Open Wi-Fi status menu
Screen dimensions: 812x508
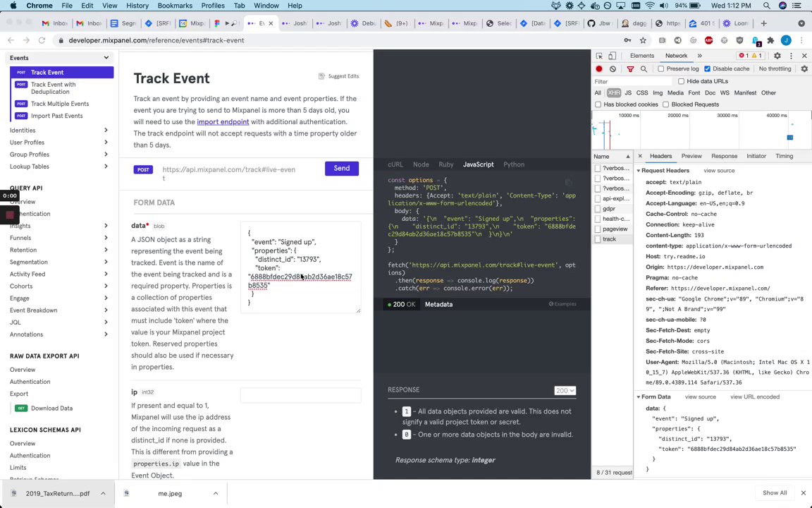[650, 6]
